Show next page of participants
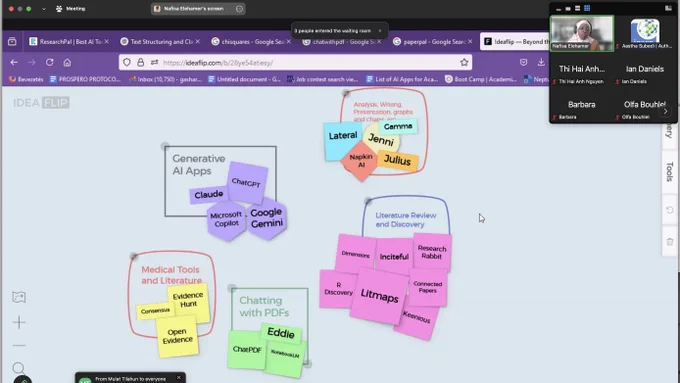 (665, 111)
